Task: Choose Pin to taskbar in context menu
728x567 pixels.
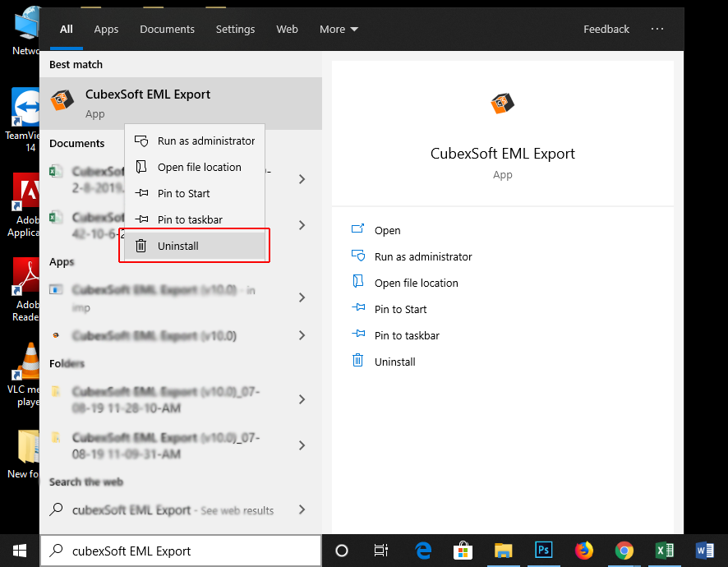Action: coord(195,219)
